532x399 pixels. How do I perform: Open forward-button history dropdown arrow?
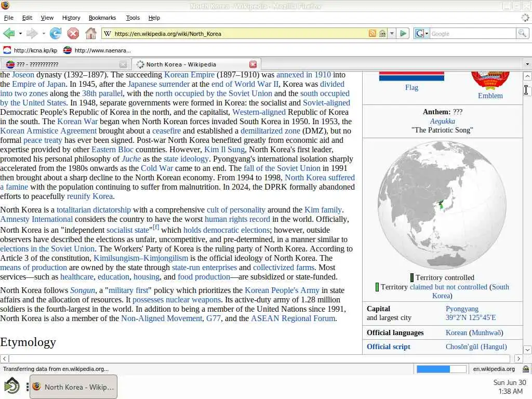pyautogui.click(x=44, y=34)
